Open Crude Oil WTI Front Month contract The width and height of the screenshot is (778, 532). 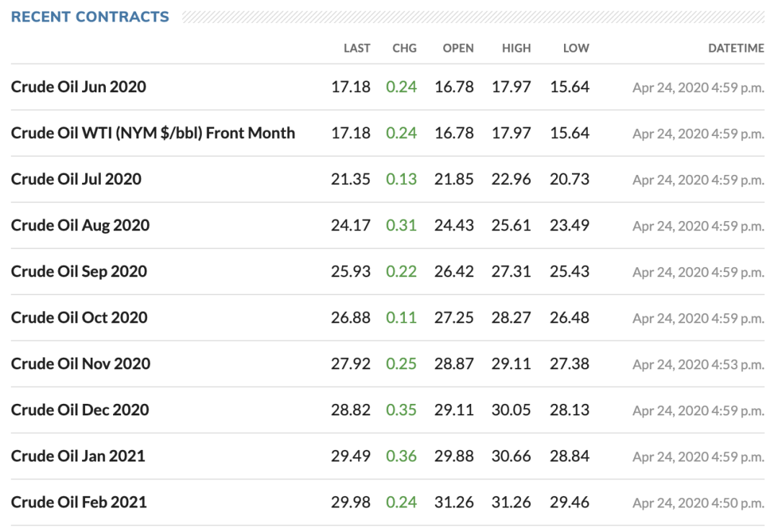[x=153, y=133]
